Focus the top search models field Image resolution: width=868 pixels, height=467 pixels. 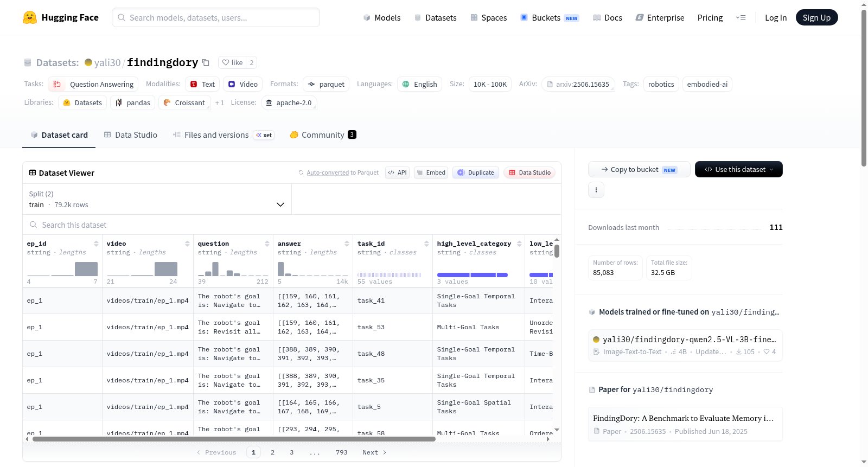(x=216, y=17)
